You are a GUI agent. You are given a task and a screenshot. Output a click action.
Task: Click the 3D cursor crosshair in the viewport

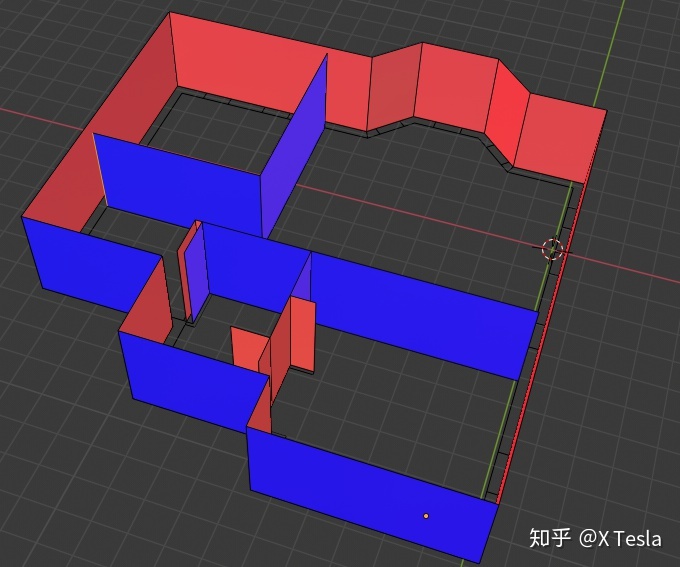coord(552,250)
